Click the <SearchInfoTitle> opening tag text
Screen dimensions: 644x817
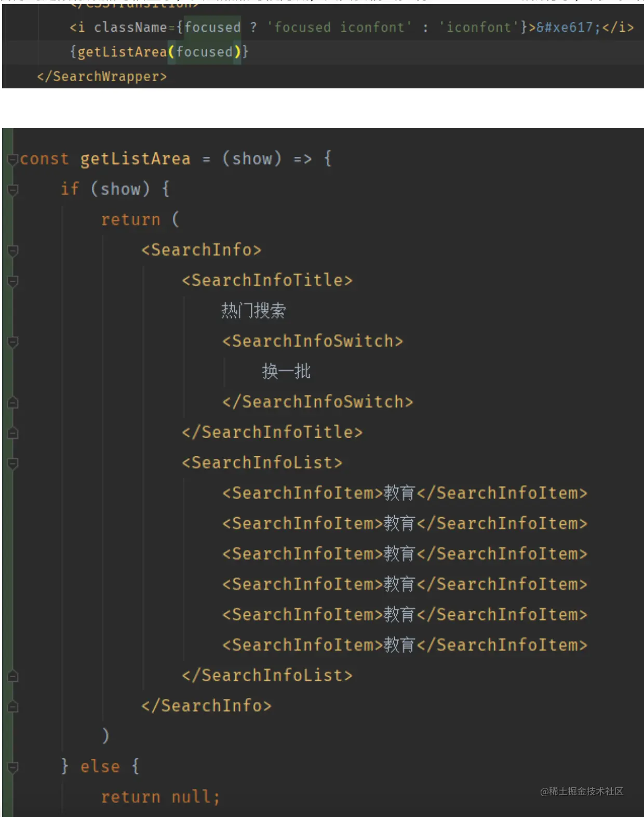coord(267,280)
